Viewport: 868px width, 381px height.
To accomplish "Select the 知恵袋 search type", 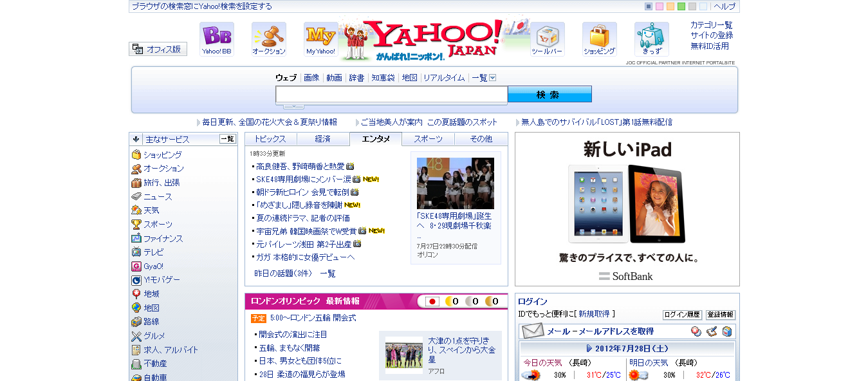I will click(x=383, y=78).
